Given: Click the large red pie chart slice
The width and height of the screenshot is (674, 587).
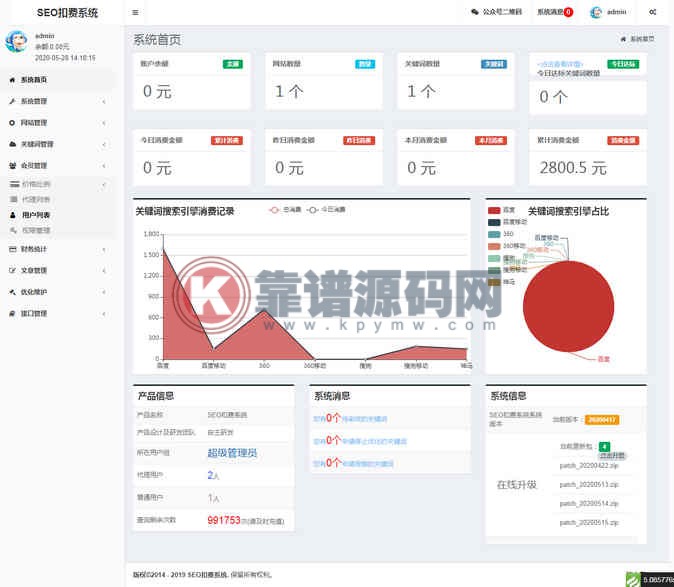Looking at the screenshot, I should click(x=568, y=306).
